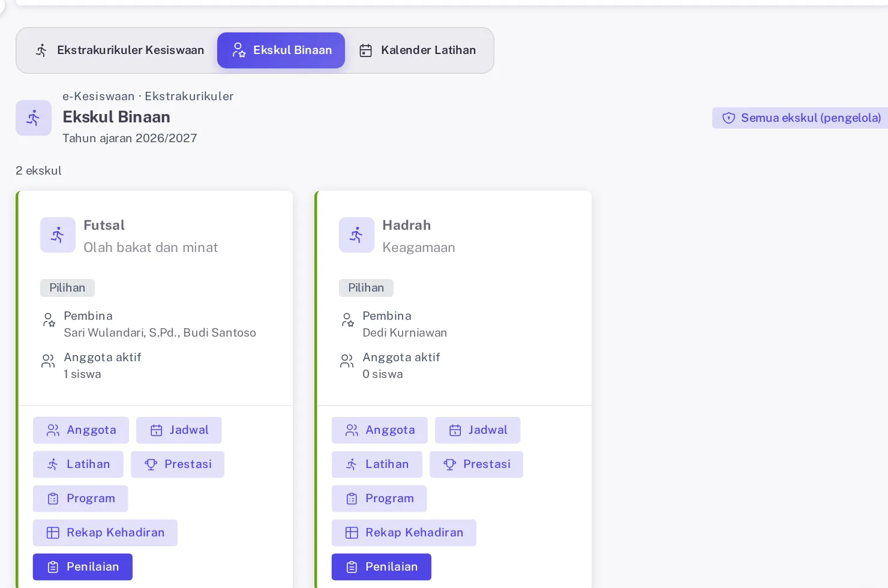Open the Kalender Latihan tab
The width and height of the screenshot is (888, 588).
click(x=418, y=50)
